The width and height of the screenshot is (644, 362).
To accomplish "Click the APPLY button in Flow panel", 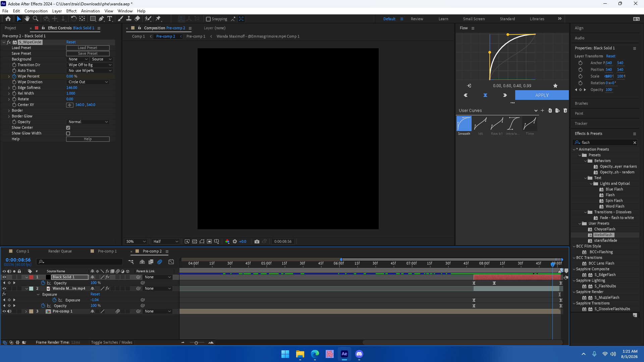I will 542,95.
